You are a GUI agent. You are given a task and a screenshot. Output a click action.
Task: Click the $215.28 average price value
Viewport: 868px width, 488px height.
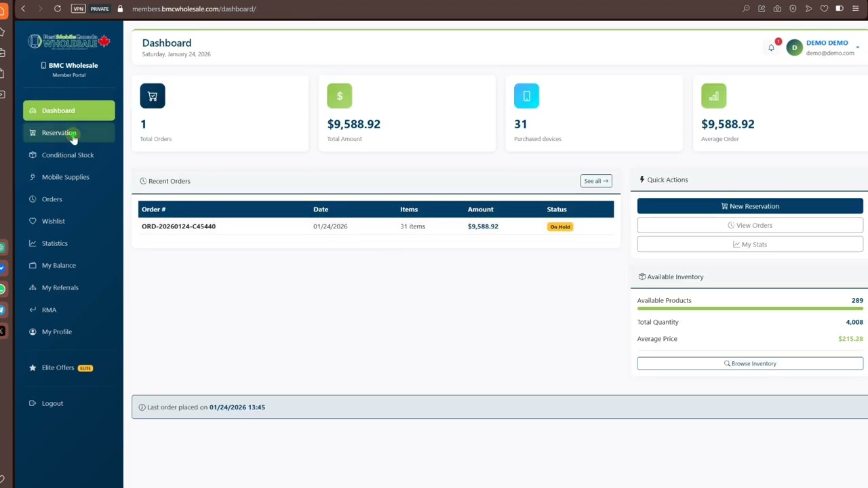[850, 339]
